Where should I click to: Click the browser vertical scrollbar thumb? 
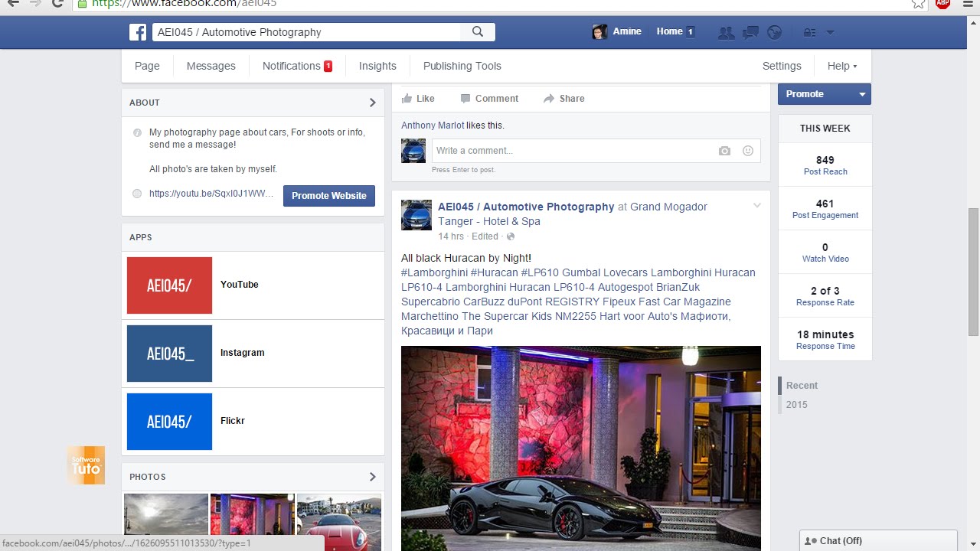click(973, 272)
